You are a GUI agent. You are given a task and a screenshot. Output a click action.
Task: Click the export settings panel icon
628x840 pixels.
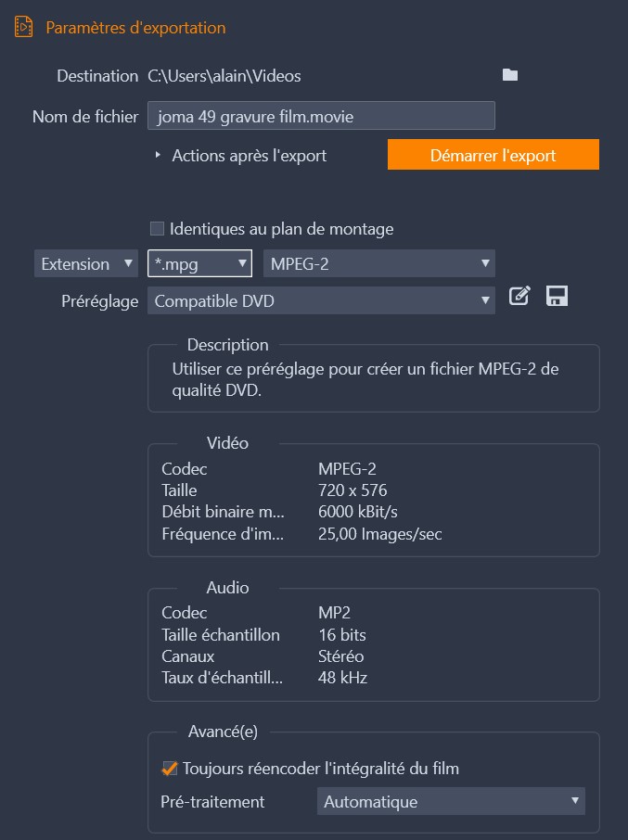24,27
